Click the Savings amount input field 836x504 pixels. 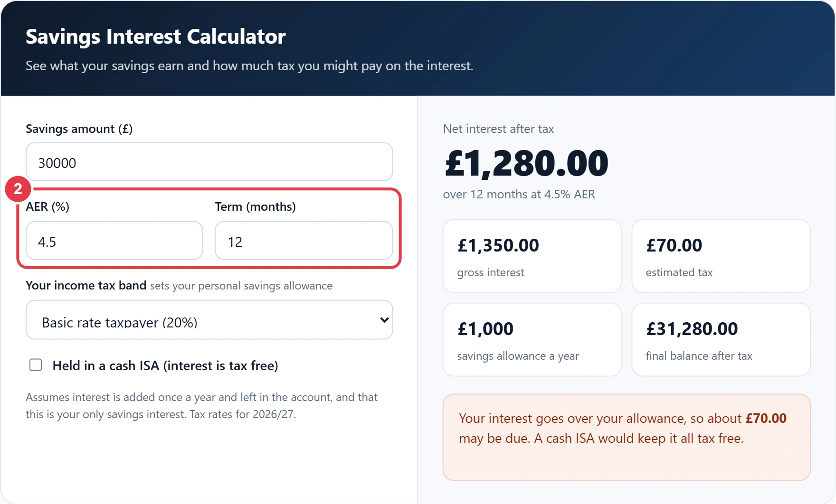(209, 162)
